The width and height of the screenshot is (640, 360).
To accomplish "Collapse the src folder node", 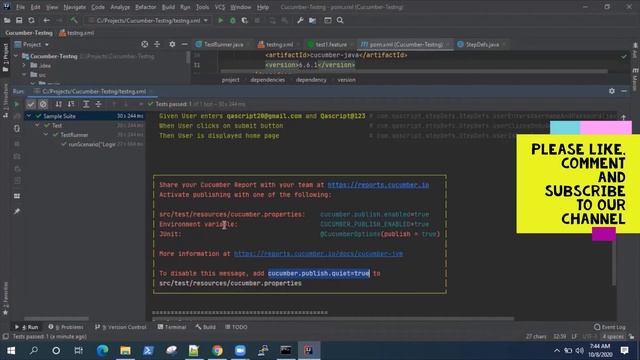I will click(x=24, y=75).
